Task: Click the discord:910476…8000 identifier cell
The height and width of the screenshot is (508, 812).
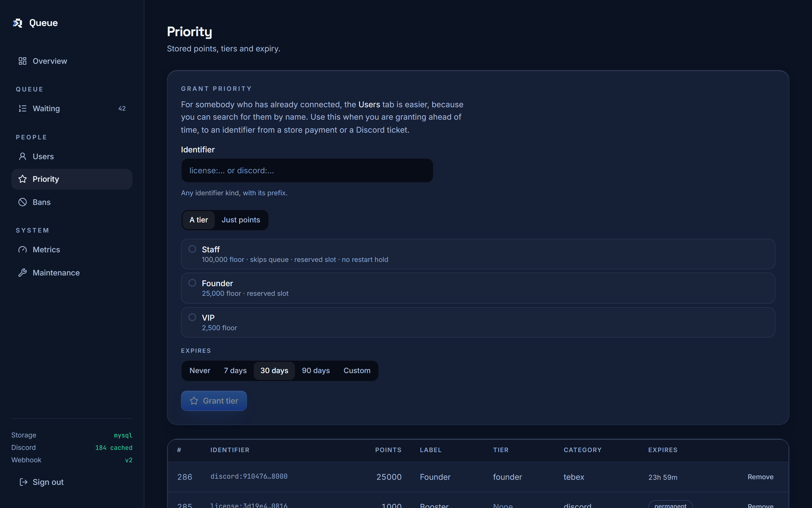Action: coord(249,476)
